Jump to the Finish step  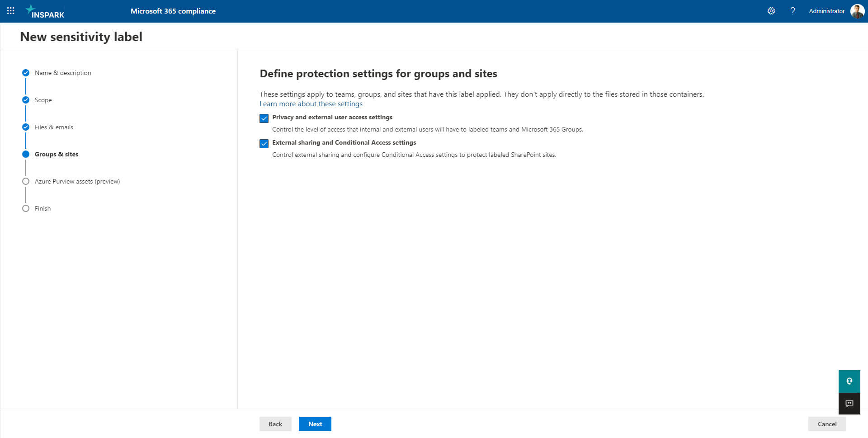tap(42, 208)
